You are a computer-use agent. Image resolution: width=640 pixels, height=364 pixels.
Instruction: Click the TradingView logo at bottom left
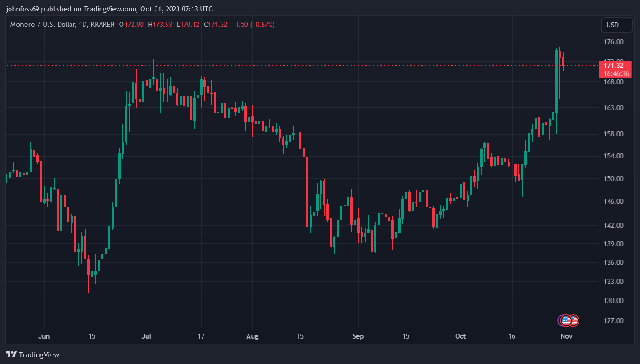33,354
